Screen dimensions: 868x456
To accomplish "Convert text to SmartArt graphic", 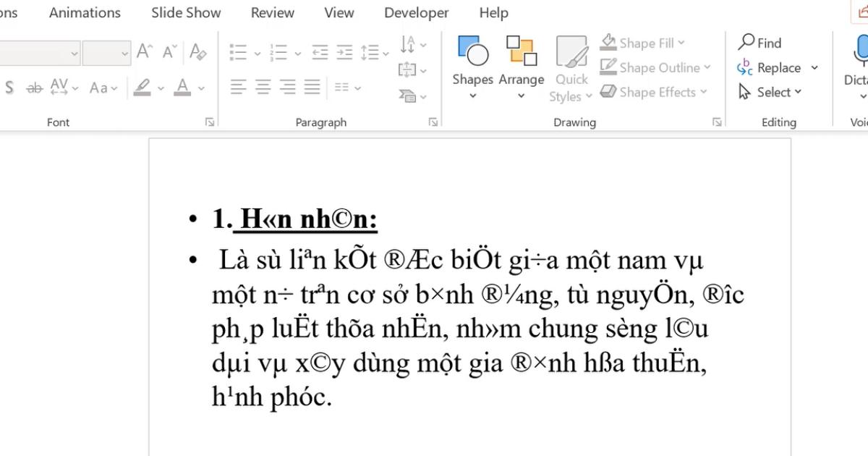I will point(412,95).
